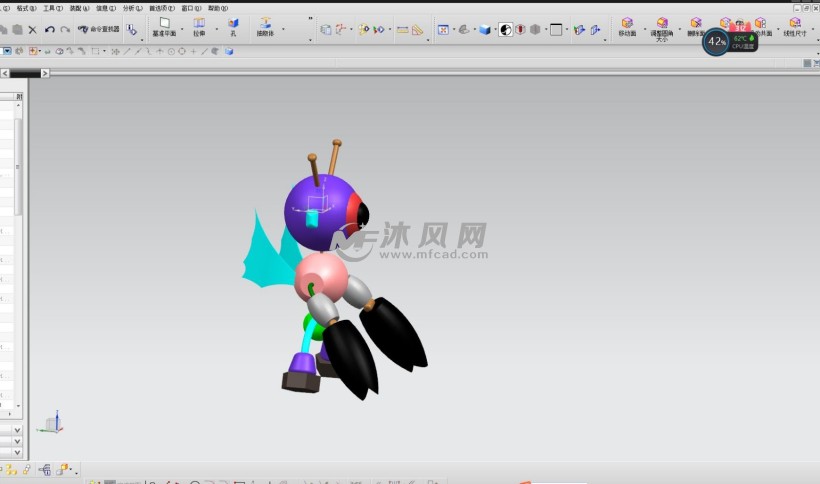This screenshot has height=484, width=820.
Task: Expand the 抽取体 dropdown arrow
Action: pos(283,29)
